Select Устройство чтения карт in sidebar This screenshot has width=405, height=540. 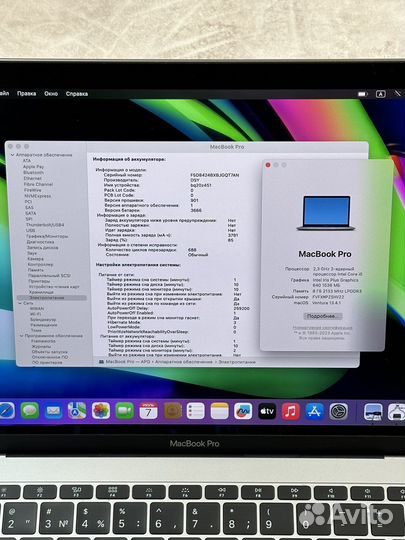point(54,286)
